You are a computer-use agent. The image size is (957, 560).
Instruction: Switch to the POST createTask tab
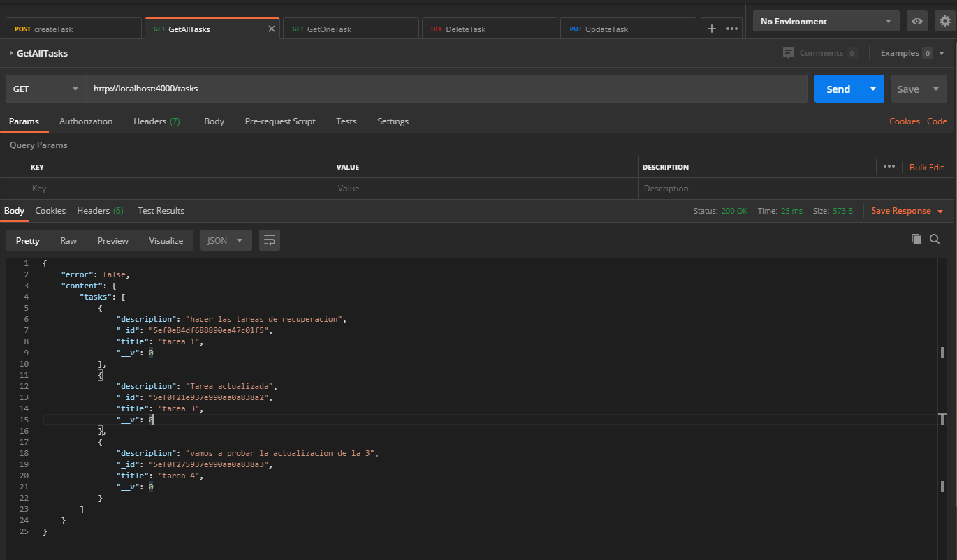pos(73,29)
